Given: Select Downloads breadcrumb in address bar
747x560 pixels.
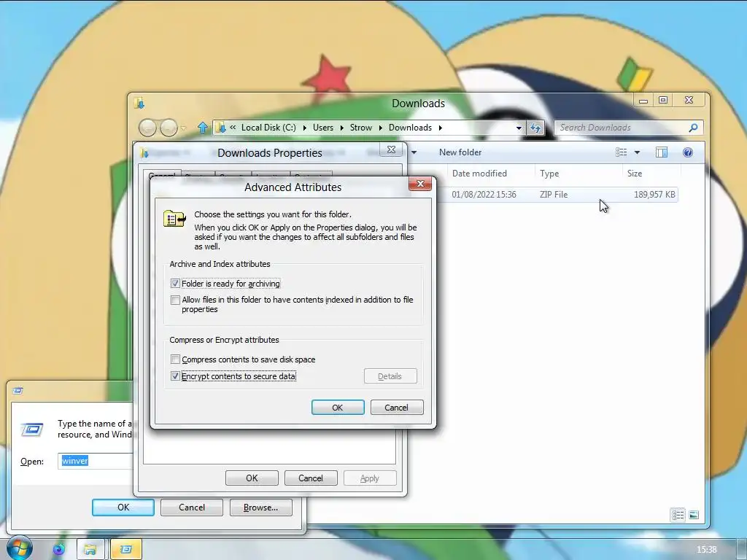Looking at the screenshot, I should [410, 128].
